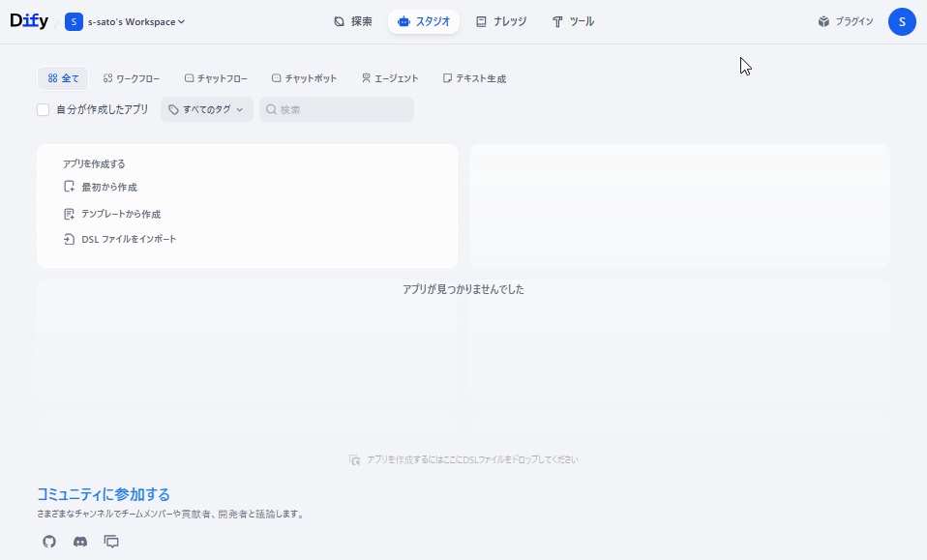Open the ツール tab
This screenshot has width=927, height=560.
[x=573, y=21]
